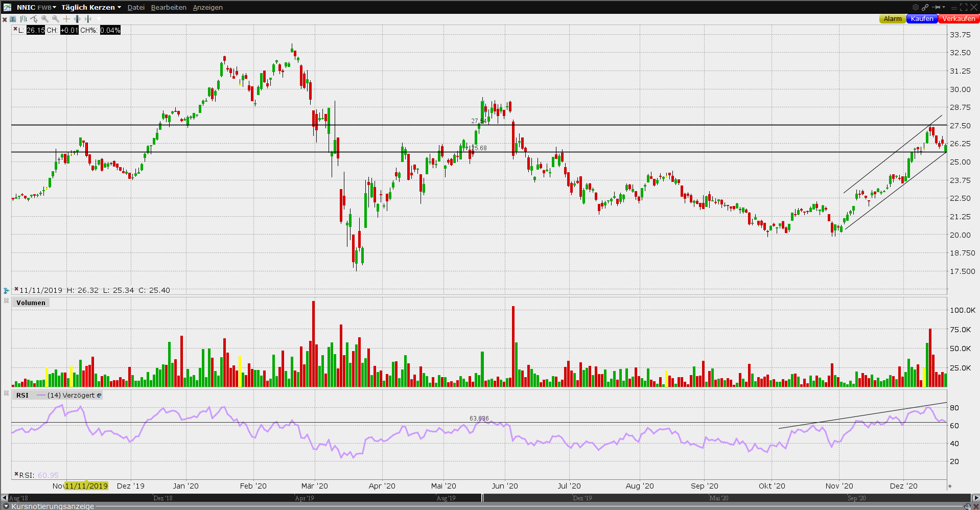Expand the pin options dropdown arrow
Viewport: 980px width, 510px height.
[944, 7]
